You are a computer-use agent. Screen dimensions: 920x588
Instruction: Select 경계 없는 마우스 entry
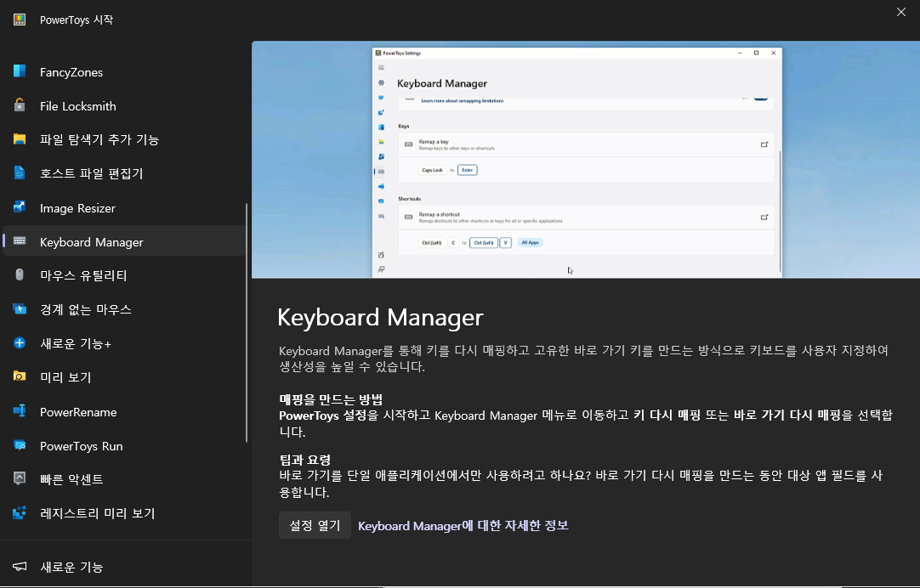(124, 309)
